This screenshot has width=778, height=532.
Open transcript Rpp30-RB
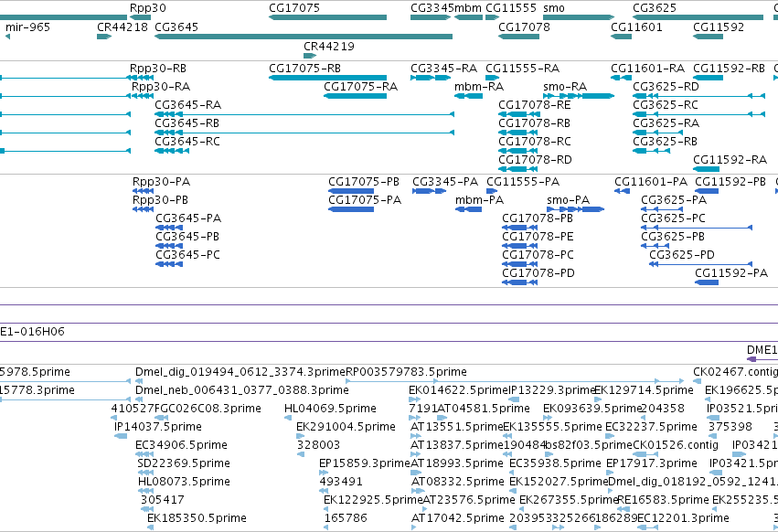click(x=158, y=69)
